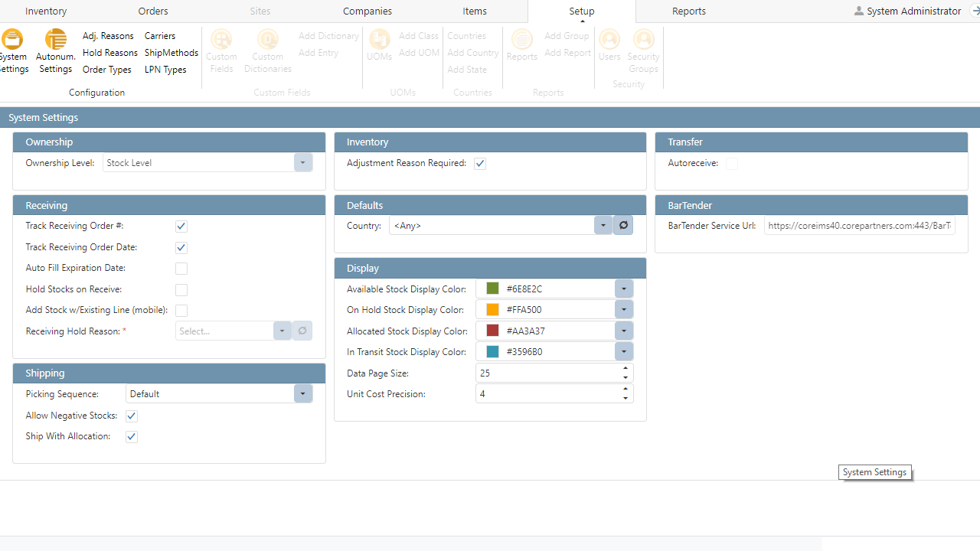980x551 pixels.
Task: Click the Custom Dictionaries ribbon icon
Action: coord(268,51)
